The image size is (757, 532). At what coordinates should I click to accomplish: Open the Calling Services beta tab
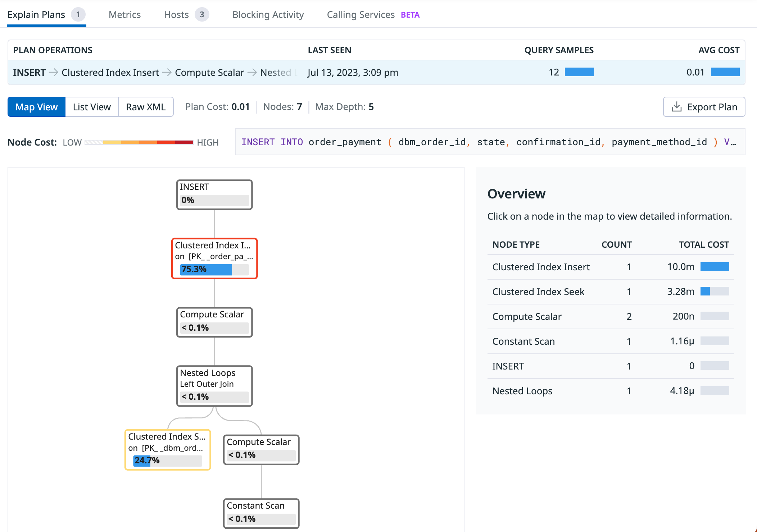pos(361,15)
